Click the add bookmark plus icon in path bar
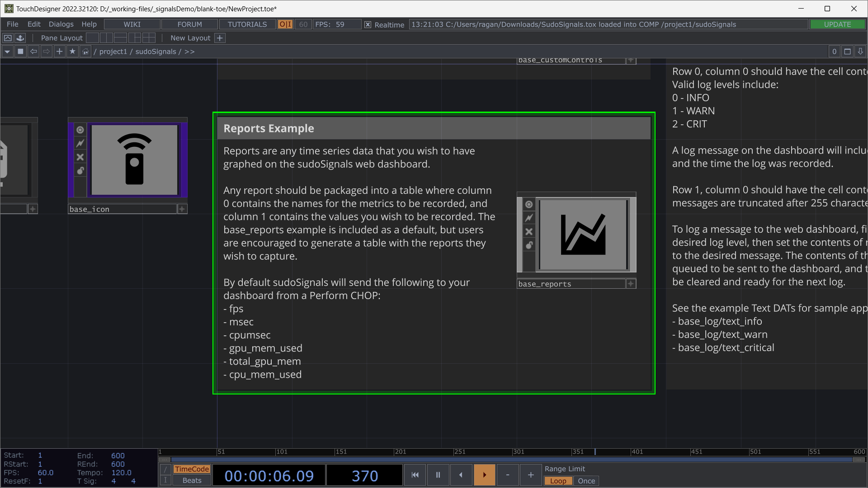 (59, 52)
